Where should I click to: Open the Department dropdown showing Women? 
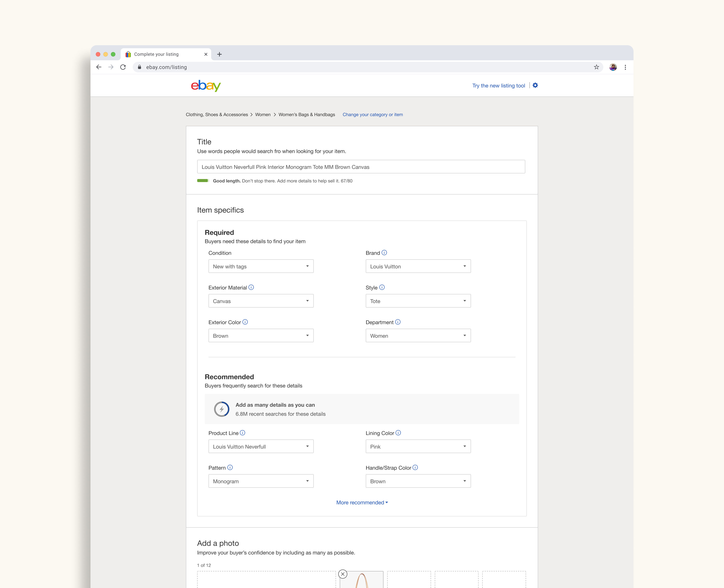coord(418,336)
